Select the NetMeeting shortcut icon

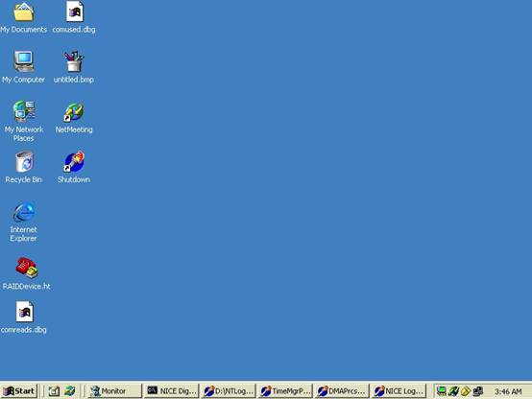click(x=74, y=112)
